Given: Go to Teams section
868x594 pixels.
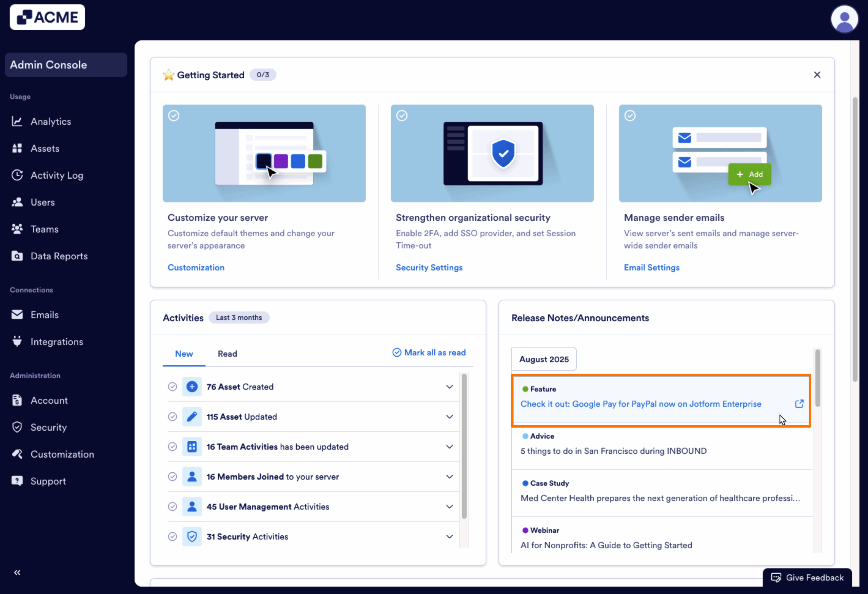Looking at the screenshot, I should point(44,229).
